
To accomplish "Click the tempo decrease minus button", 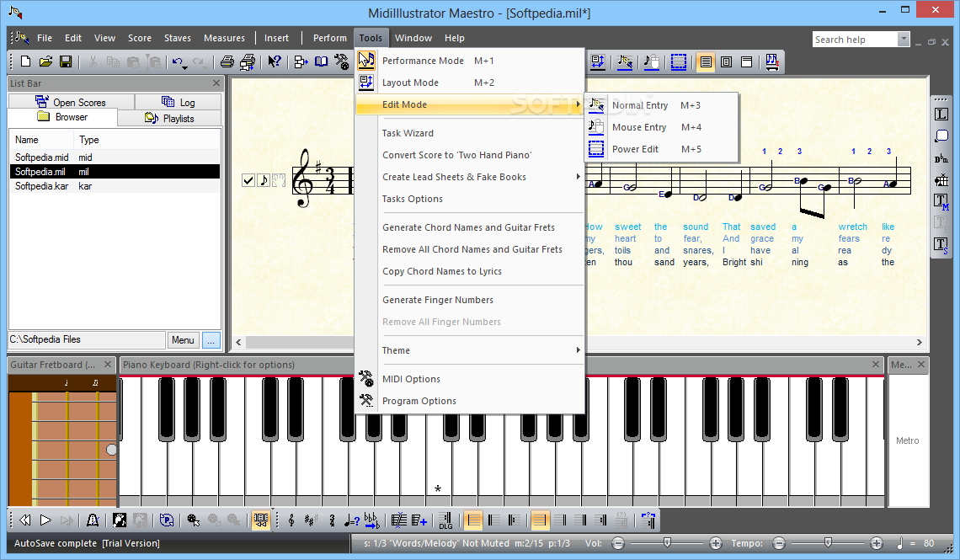I will (779, 543).
